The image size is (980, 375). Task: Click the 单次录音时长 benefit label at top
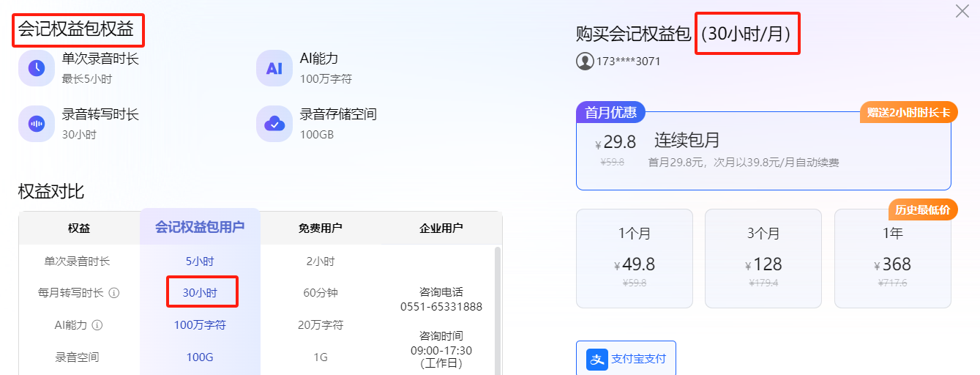point(100,59)
